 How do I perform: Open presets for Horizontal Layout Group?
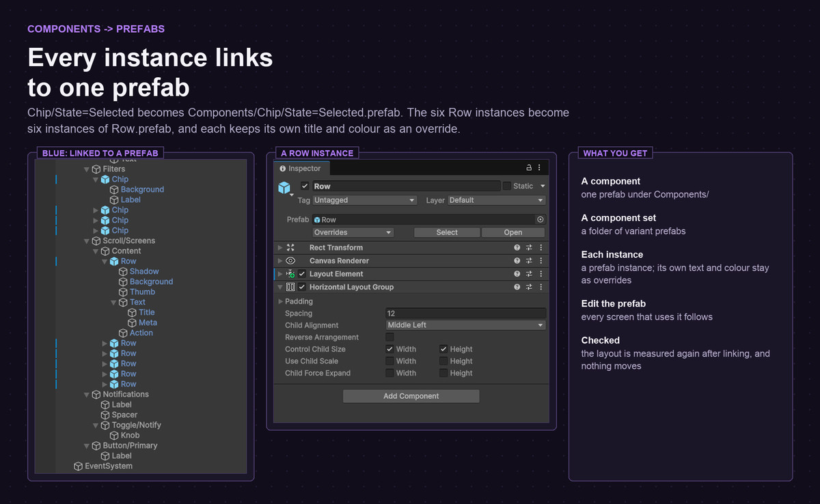[x=529, y=287]
